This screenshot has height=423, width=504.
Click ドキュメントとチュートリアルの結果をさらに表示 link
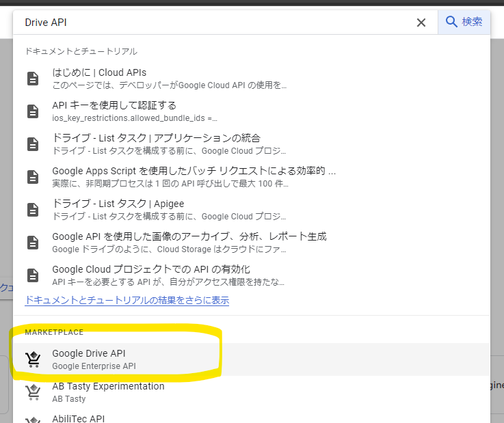[127, 300]
